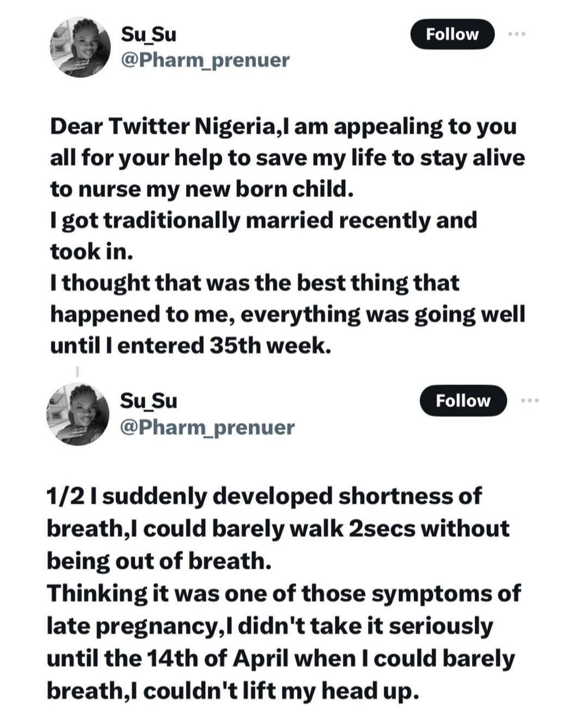The width and height of the screenshot is (588, 724).
Task: Follow Su_Su from the 'Dear Twitter Nigeria' tweet
Action: [x=452, y=34]
